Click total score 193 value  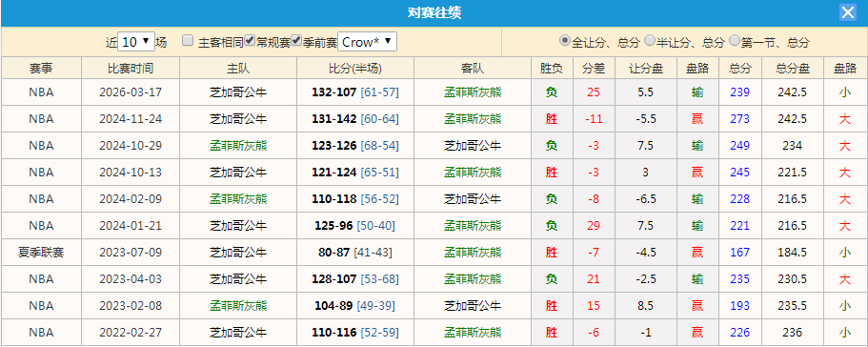point(739,305)
